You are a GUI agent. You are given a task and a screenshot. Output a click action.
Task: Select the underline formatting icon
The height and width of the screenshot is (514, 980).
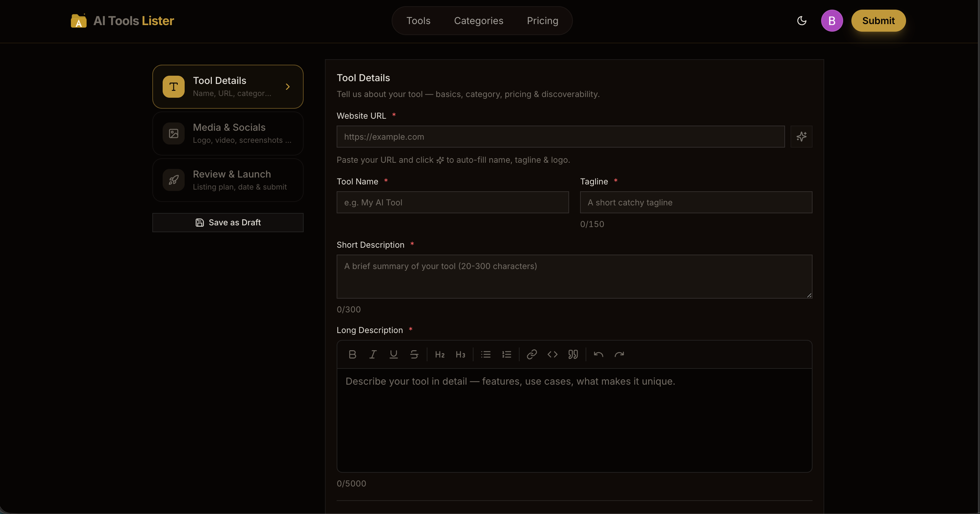tap(394, 354)
